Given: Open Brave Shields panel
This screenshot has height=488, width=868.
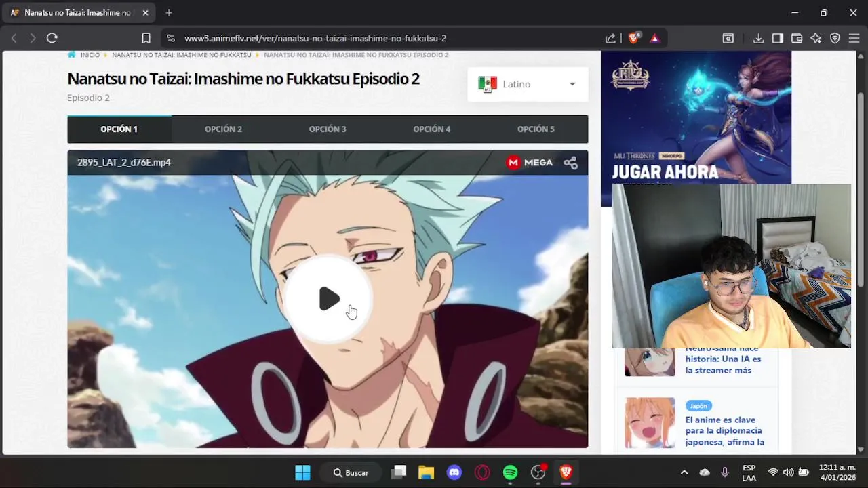Looking at the screenshot, I should [x=633, y=38].
